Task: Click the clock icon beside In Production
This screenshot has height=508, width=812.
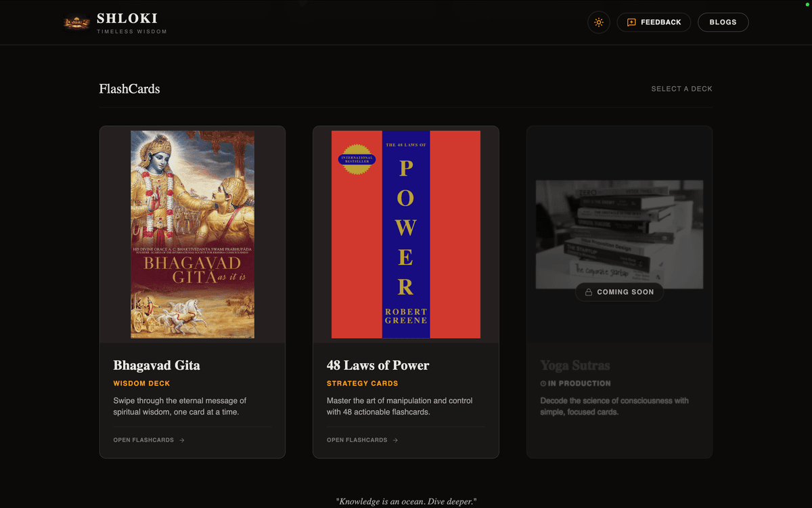Action: coord(543,383)
